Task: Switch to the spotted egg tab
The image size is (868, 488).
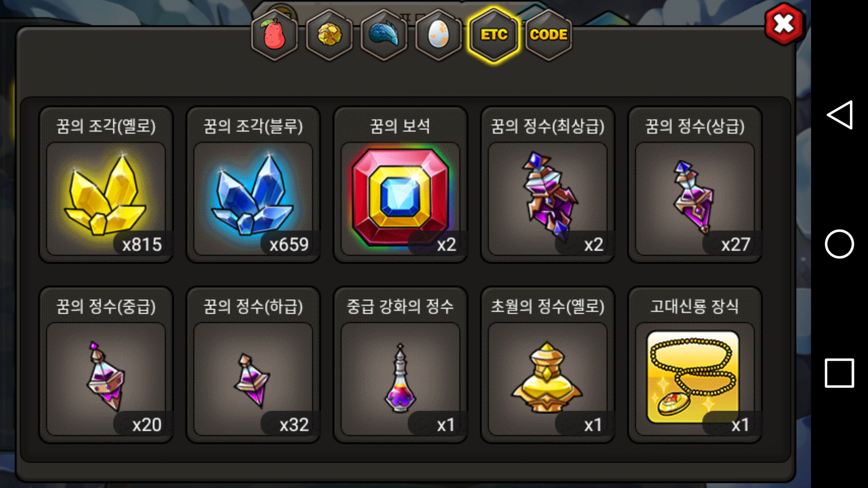Action: (439, 35)
